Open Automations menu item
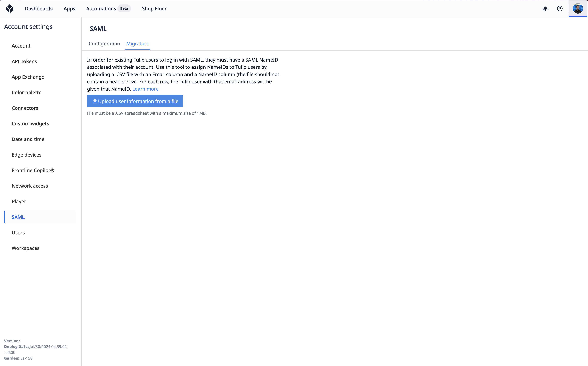The image size is (588, 366). [x=101, y=8]
